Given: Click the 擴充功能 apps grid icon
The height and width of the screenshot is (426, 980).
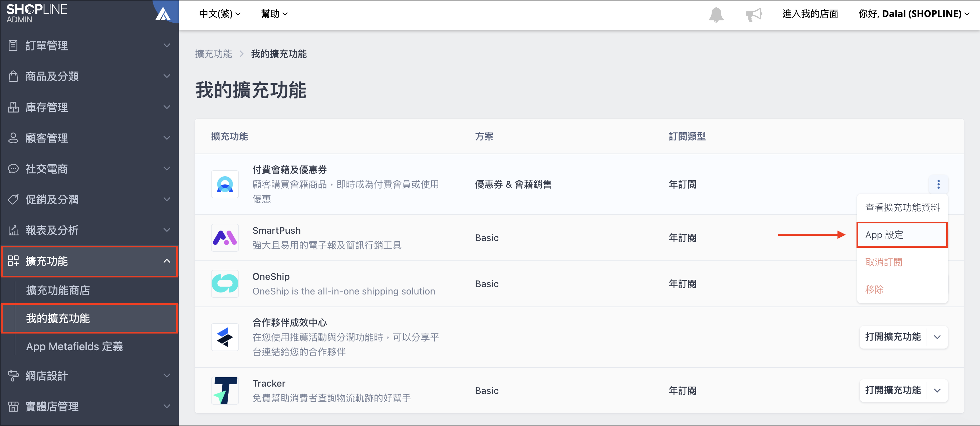Looking at the screenshot, I should tap(13, 261).
